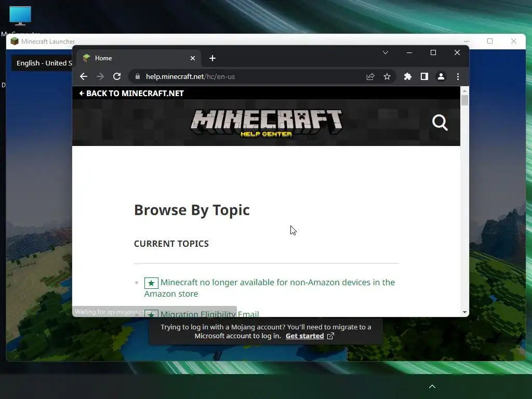Open the tab search dropdown chevron
The height and width of the screenshot is (399, 532).
click(x=385, y=52)
